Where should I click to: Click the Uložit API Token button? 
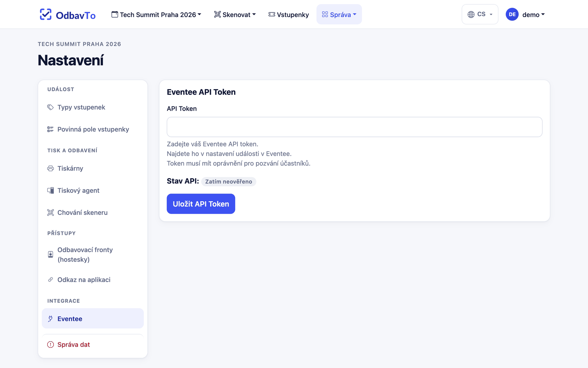201,204
